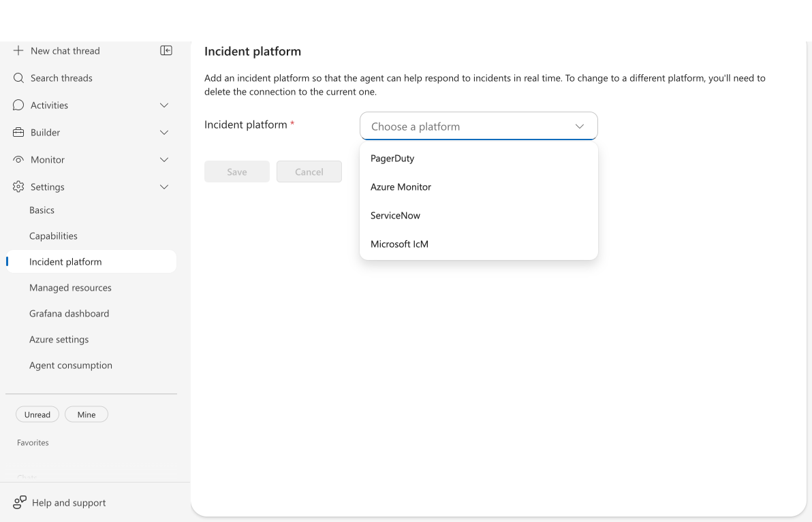Screen dimensions: 812x522
Task: Click the Favorites section label
Action: click(33, 443)
